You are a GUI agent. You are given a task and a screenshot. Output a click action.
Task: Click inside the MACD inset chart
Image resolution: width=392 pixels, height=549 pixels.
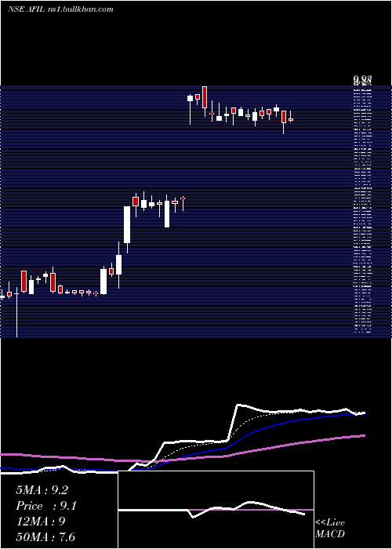216,510
